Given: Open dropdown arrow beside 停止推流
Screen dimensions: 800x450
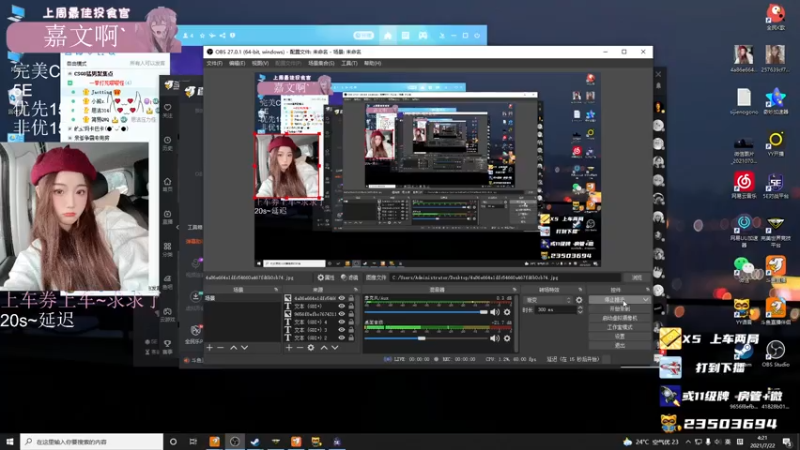Looking at the screenshot, I should tap(645, 299).
